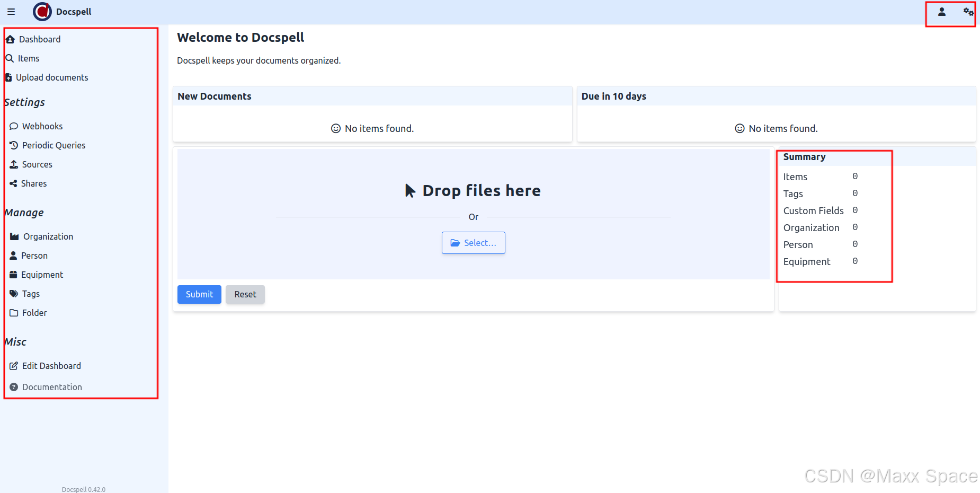Click the open-folder icon in Select button

tap(455, 243)
